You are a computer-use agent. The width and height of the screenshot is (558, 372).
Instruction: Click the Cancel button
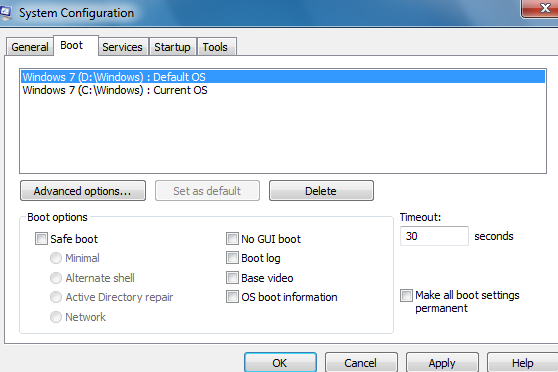tap(361, 362)
